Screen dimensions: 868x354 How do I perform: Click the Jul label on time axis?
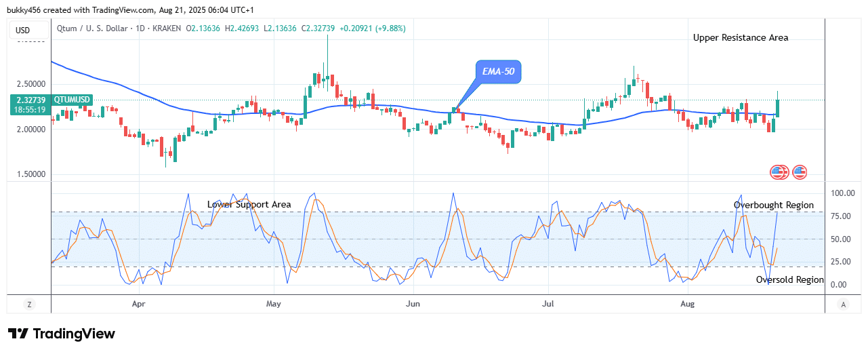click(547, 304)
